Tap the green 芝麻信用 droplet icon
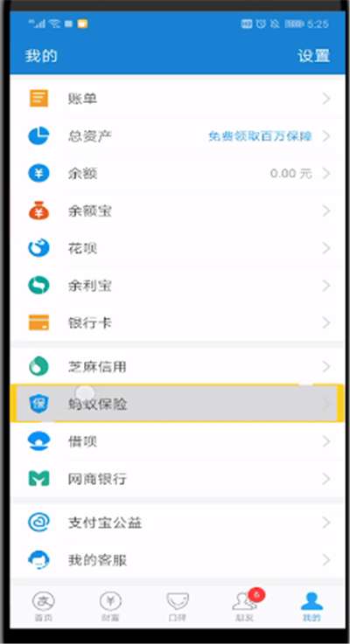350x644 pixels. click(x=38, y=366)
